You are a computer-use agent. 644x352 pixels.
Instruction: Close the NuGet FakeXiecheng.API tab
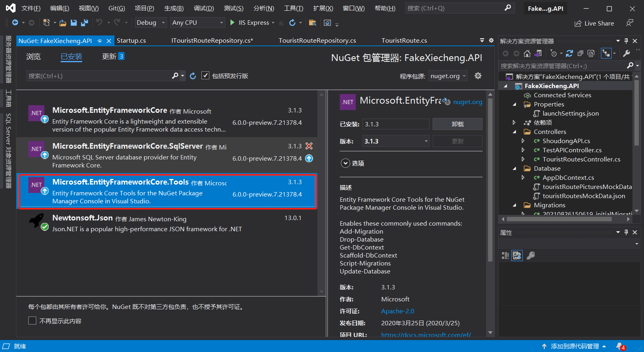click(x=109, y=41)
